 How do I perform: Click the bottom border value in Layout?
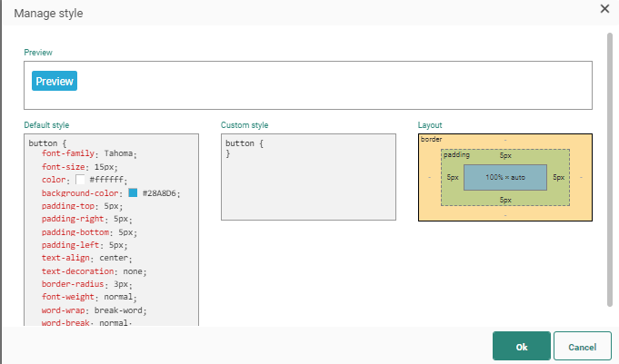tap(505, 215)
